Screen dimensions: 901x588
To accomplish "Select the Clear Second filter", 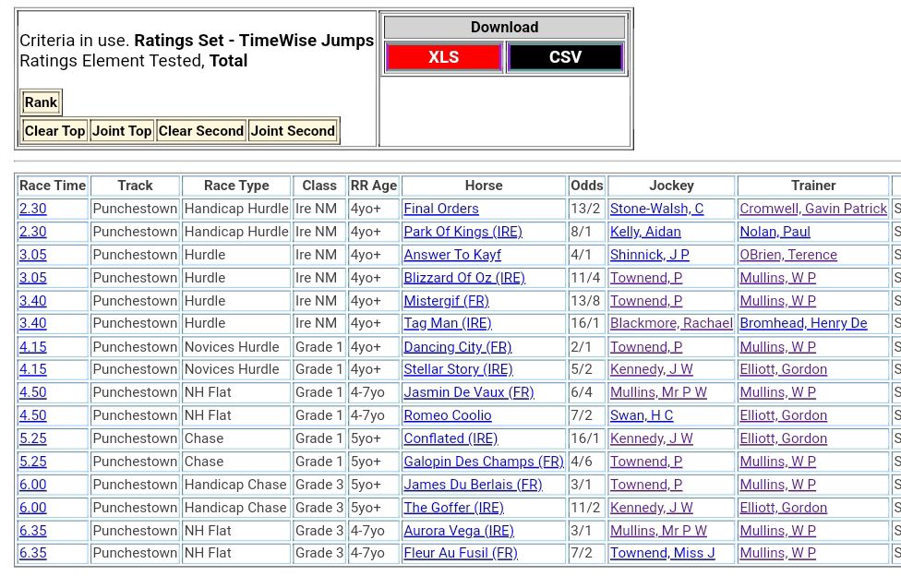I will [x=200, y=131].
